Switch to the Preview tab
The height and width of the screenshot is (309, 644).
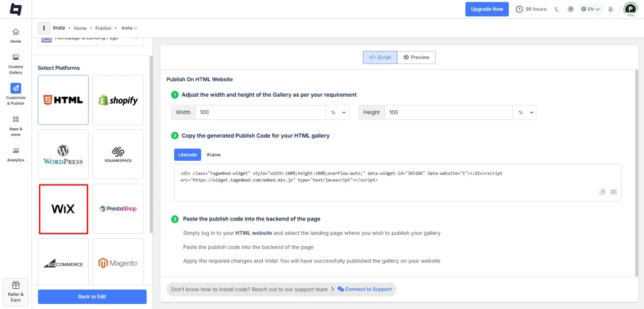[x=416, y=57]
